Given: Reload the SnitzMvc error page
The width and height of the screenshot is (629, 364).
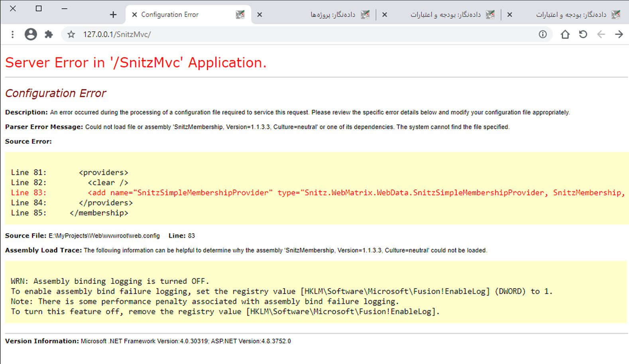Looking at the screenshot, I should pyautogui.click(x=583, y=35).
